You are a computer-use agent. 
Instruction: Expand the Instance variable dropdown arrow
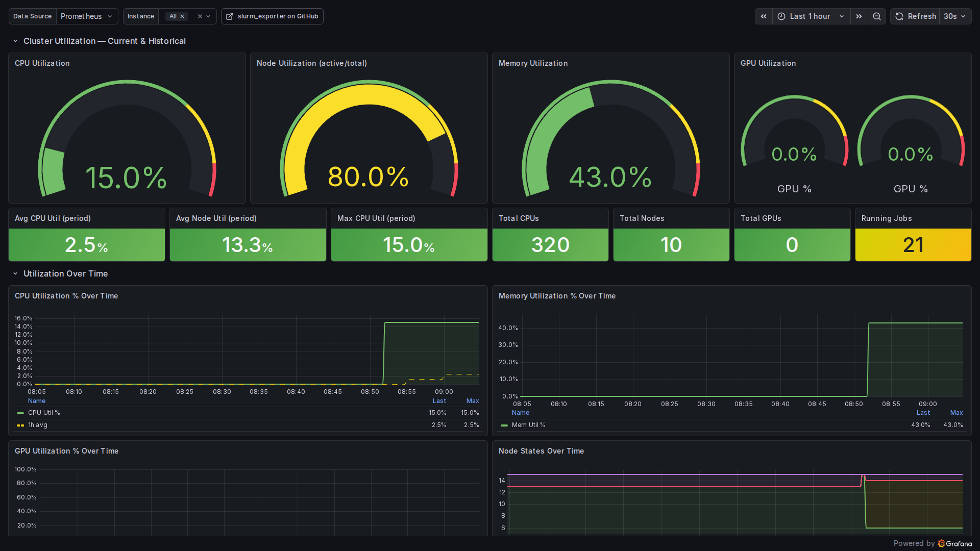pos(209,16)
